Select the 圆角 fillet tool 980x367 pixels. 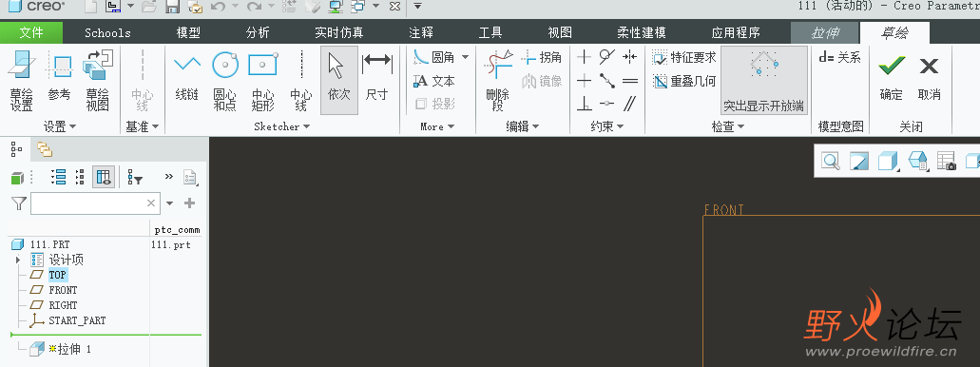[x=434, y=57]
